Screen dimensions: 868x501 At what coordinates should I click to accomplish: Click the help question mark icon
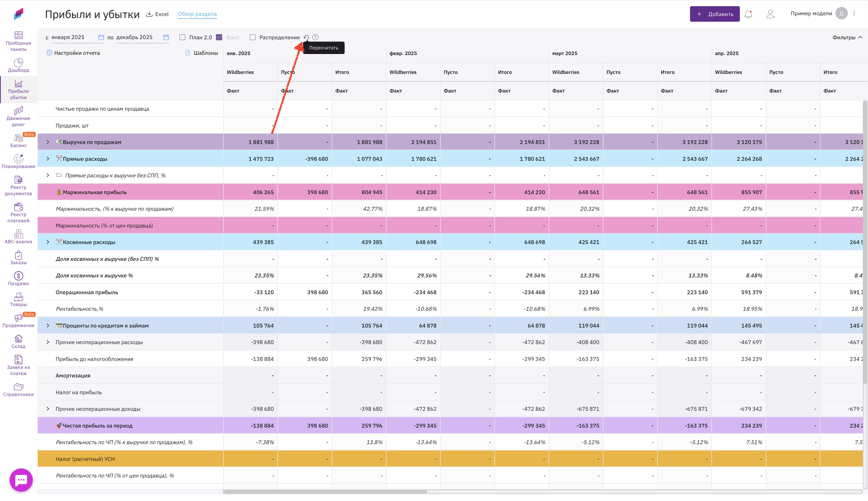315,37
